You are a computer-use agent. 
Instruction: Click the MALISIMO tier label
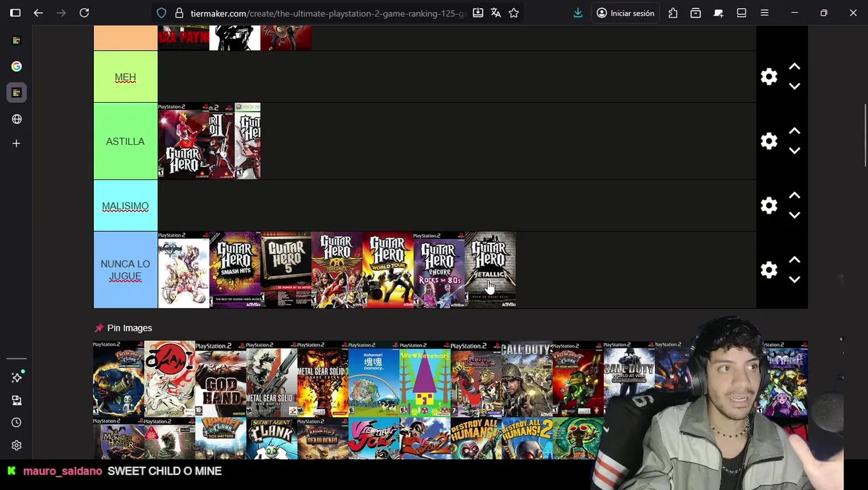[125, 206]
